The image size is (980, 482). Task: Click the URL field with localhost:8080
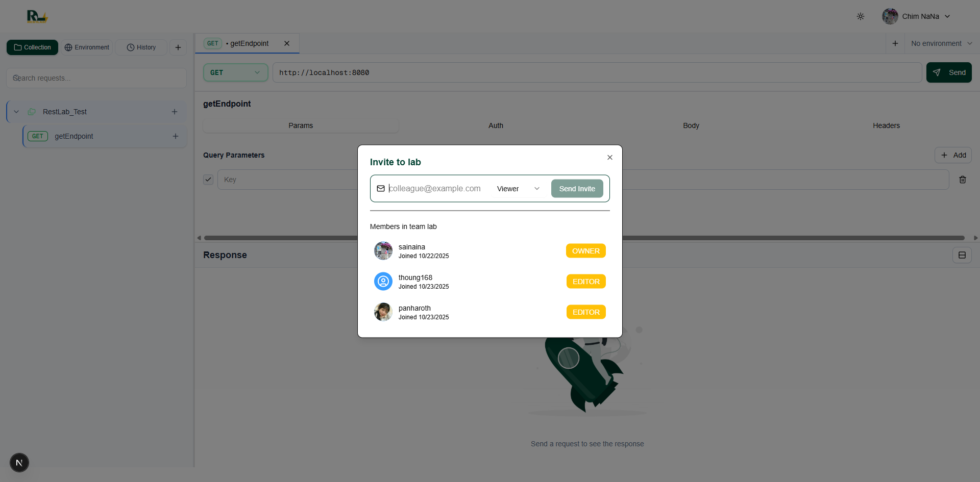(x=597, y=72)
